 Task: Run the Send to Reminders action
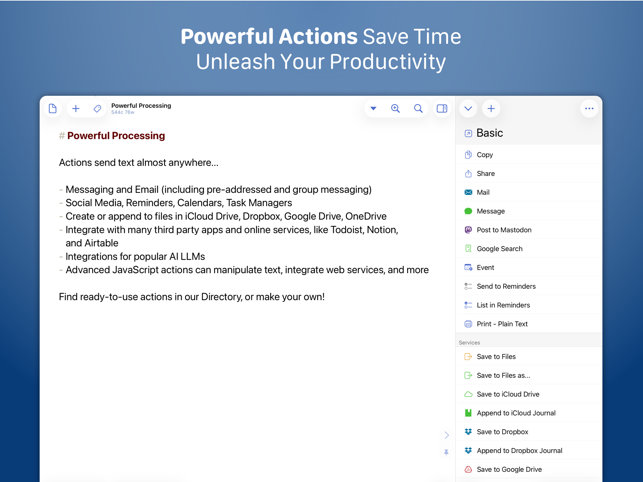(x=528, y=286)
